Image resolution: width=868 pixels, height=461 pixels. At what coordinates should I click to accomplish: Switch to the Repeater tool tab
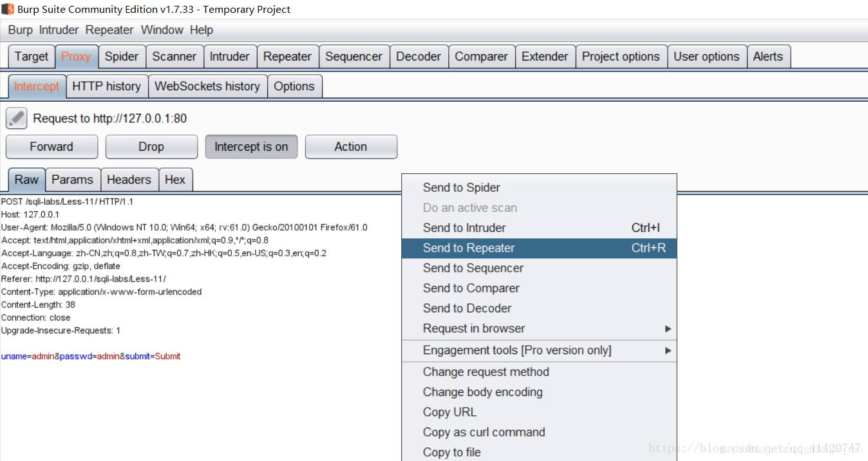287,57
